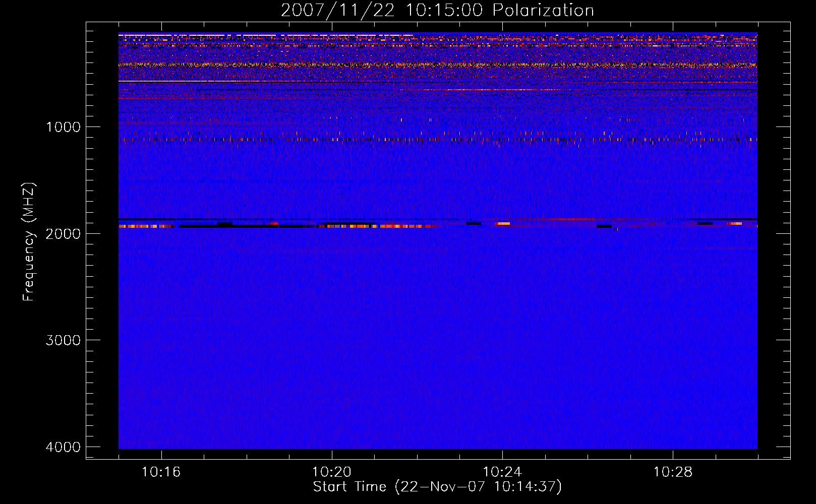The image size is (816, 504).
Task: Click the 10:28 time tick label
Action: [673, 472]
